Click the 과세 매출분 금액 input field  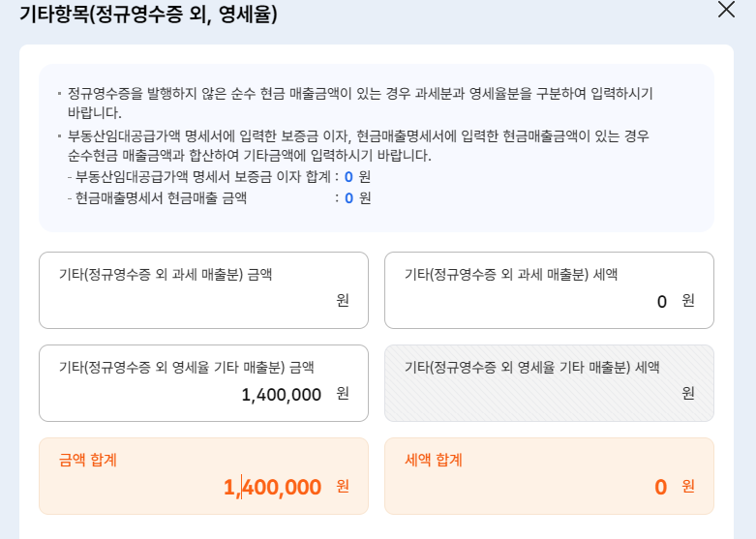click(189, 301)
